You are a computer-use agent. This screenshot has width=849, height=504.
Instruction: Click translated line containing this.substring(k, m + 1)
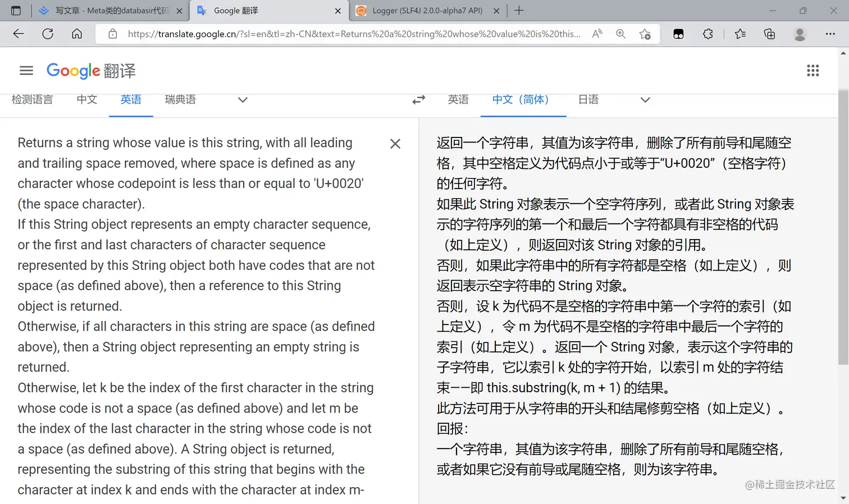(x=553, y=388)
